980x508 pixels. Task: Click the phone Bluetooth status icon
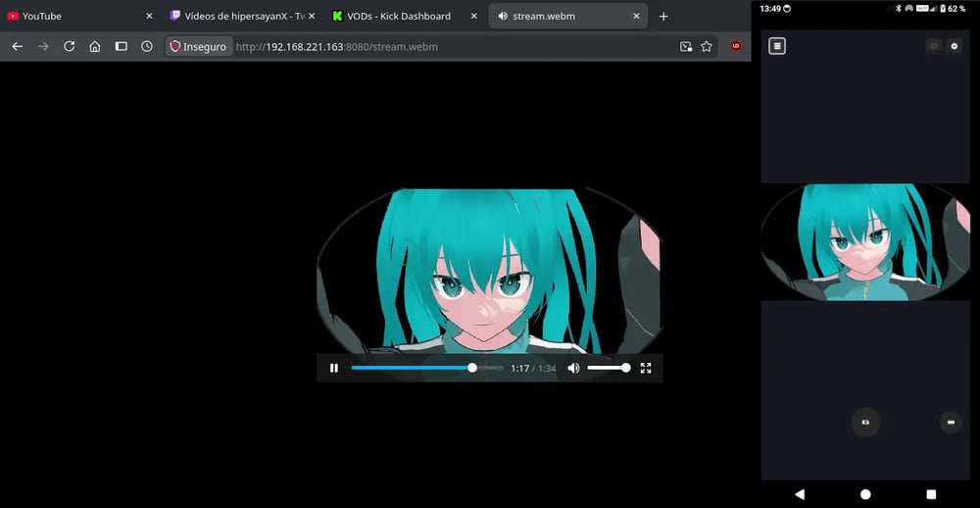[899, 8]
